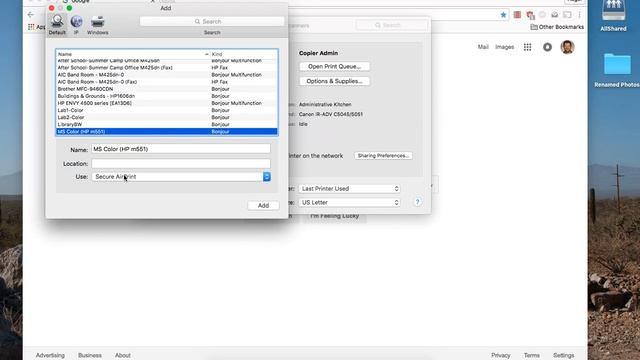The width and height of the screenshot is (640, 360).
Task: Click the empty Location field
Action: [x=181, y=163]
